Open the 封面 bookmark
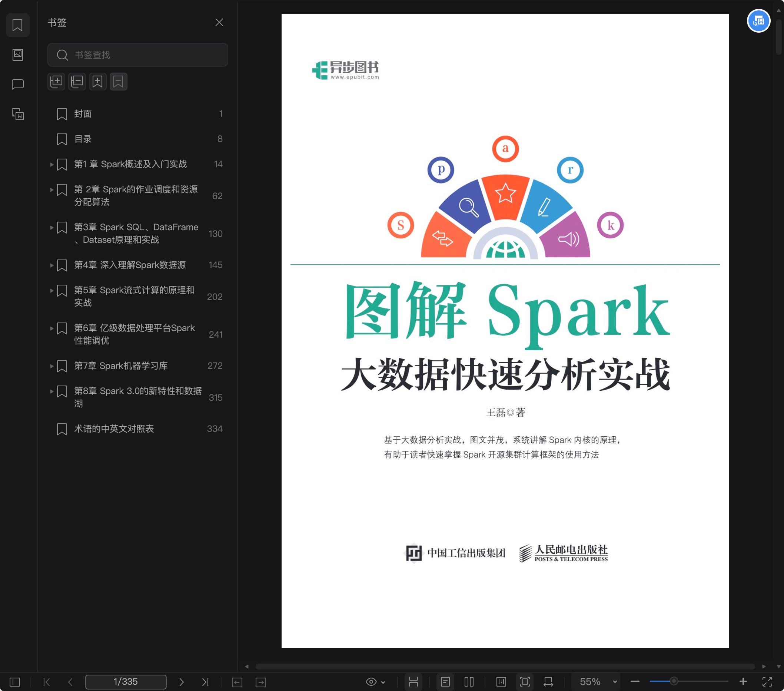 click(138, 114)
